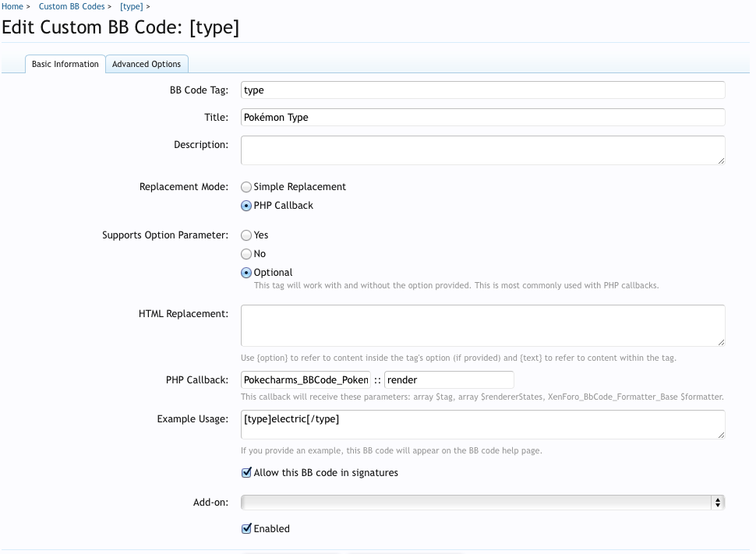Focus the BB Code Tag field
This screenshot has height=554, width=756.
pyautogui.click(x=482, y=90)
